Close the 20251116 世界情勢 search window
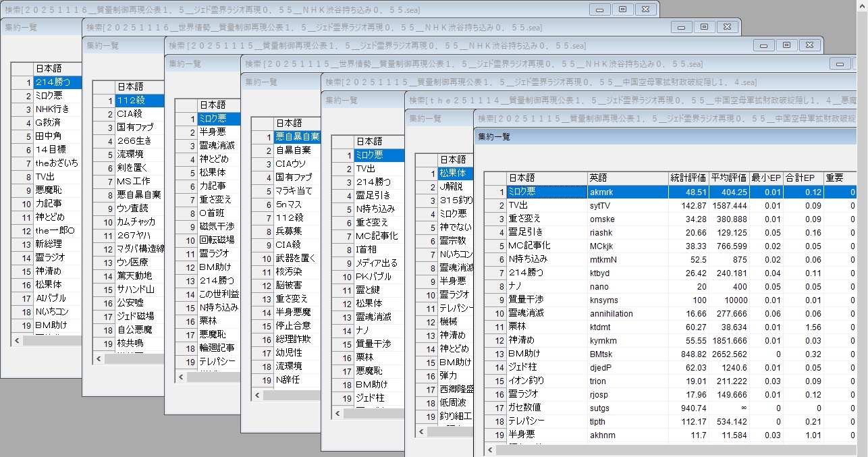This screenshot has height=457, width=868. pos(727,27)
